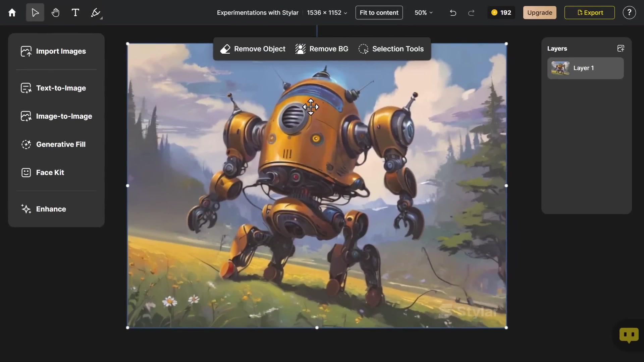Click the 192 credits count

506,13
